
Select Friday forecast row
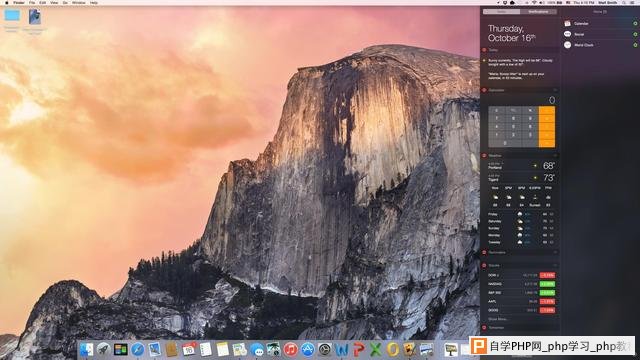point(521,214)
